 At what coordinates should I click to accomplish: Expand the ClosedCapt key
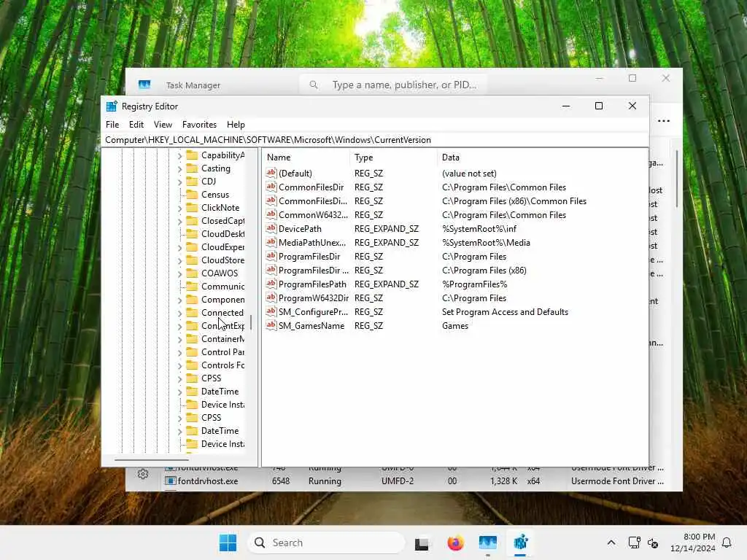click(179, 221)
